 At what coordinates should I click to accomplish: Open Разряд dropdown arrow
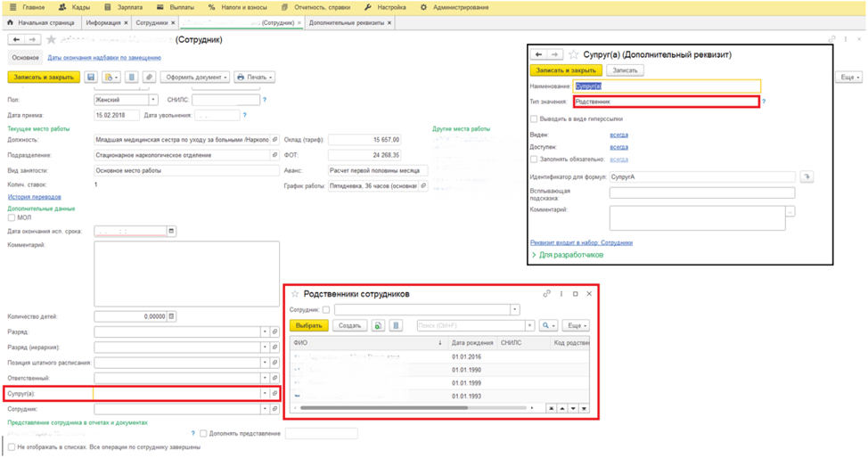[x=265, y=331]
